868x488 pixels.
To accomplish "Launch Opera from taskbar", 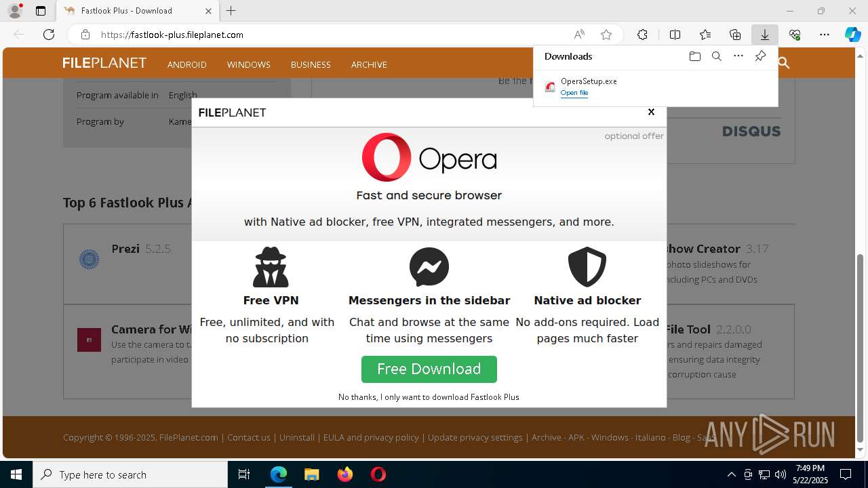I will (x=378, y=474).
